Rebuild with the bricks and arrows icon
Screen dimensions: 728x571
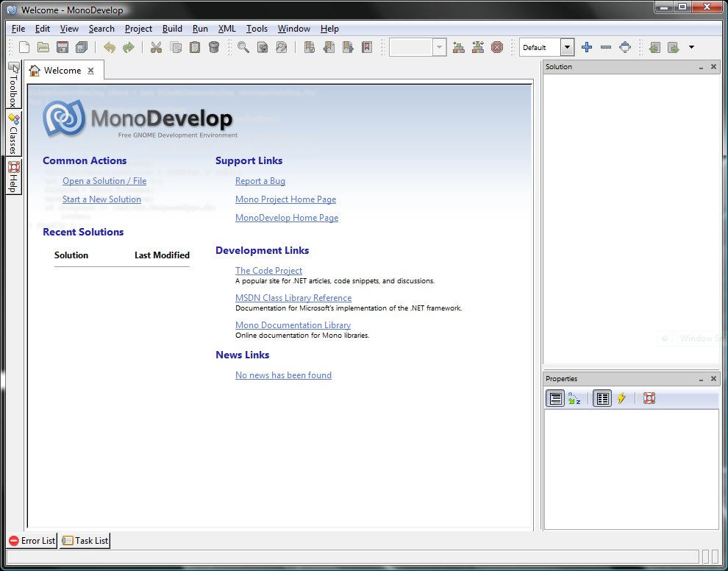point(478,47)
